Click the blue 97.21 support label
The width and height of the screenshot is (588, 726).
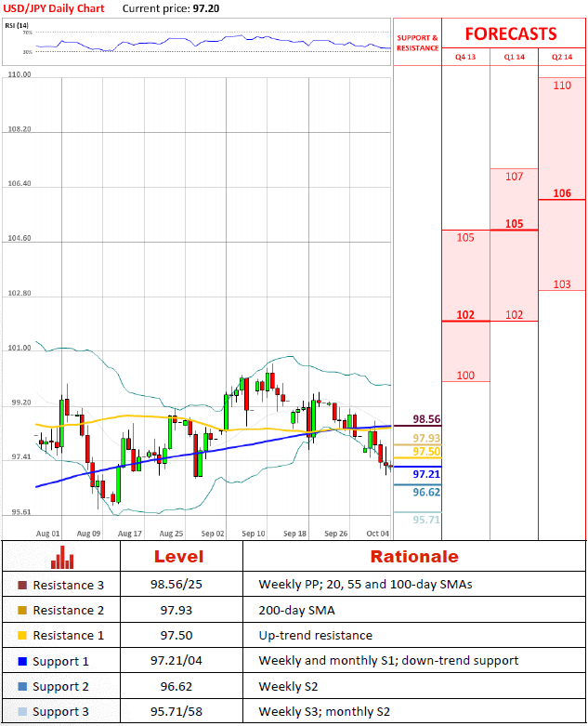(x=426, y=474)
